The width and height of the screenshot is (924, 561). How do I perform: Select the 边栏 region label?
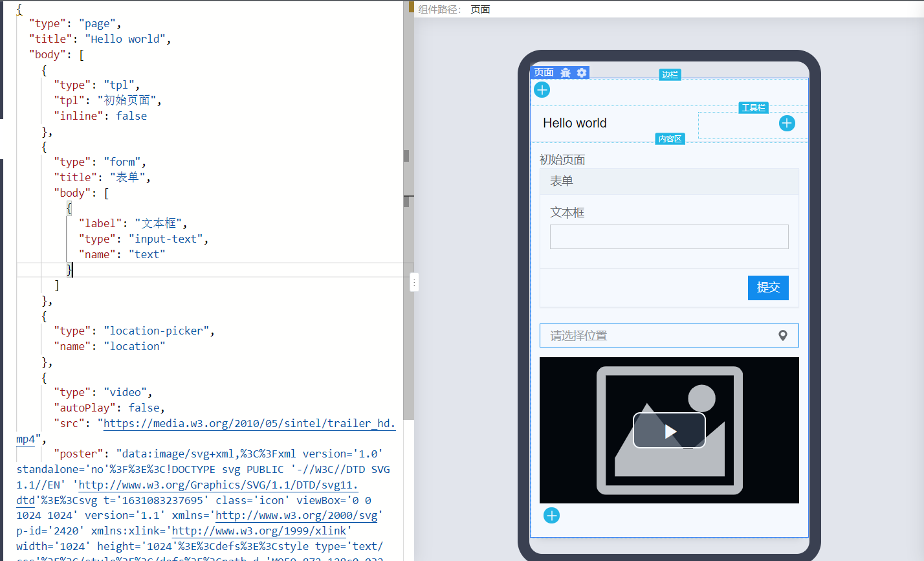click(670, 75)
